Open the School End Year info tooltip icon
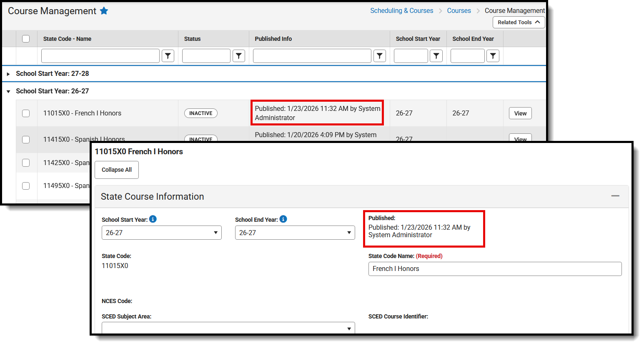 click(283, 219)
